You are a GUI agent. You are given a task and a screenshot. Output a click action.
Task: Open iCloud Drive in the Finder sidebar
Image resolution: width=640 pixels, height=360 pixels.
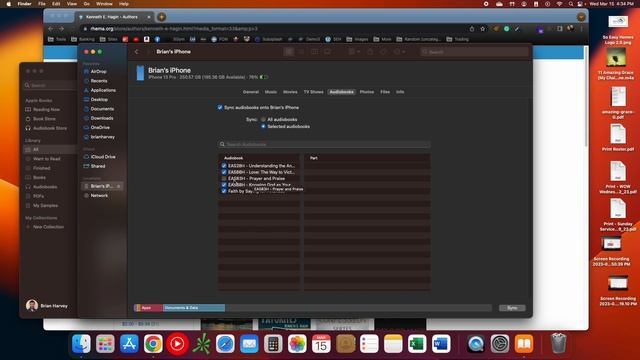click(103, 157)
